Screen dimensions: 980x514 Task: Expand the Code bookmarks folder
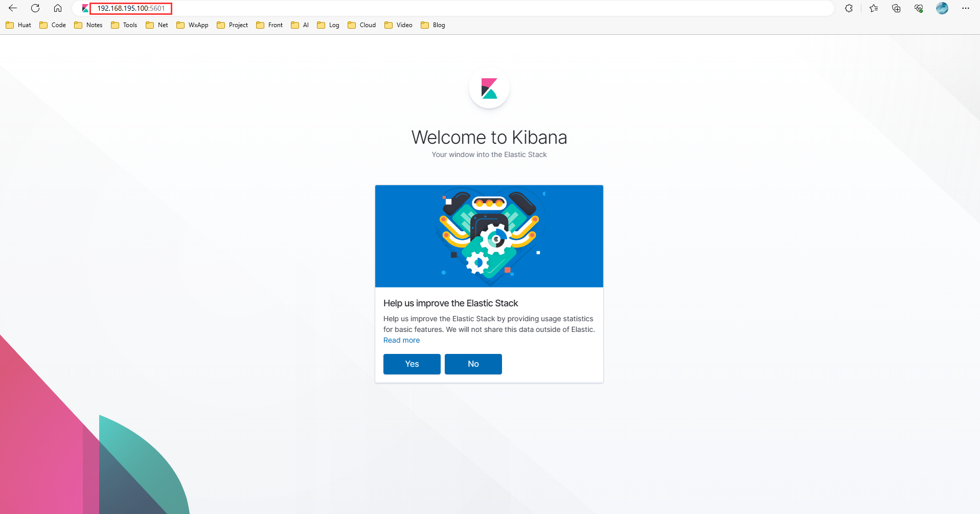(53, 25)
